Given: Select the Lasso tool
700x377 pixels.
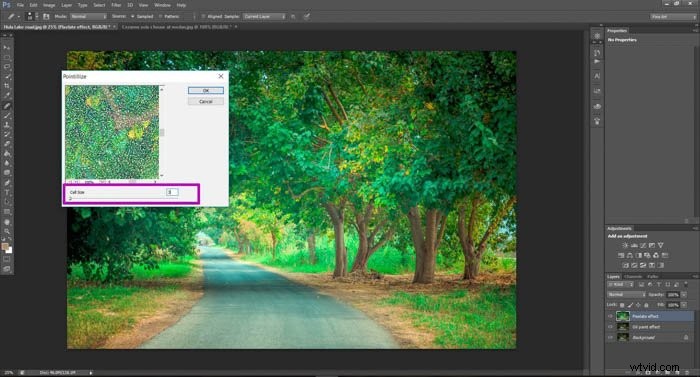Looking at the screenshot, I should pyautogui.click(x=7, y=67).
